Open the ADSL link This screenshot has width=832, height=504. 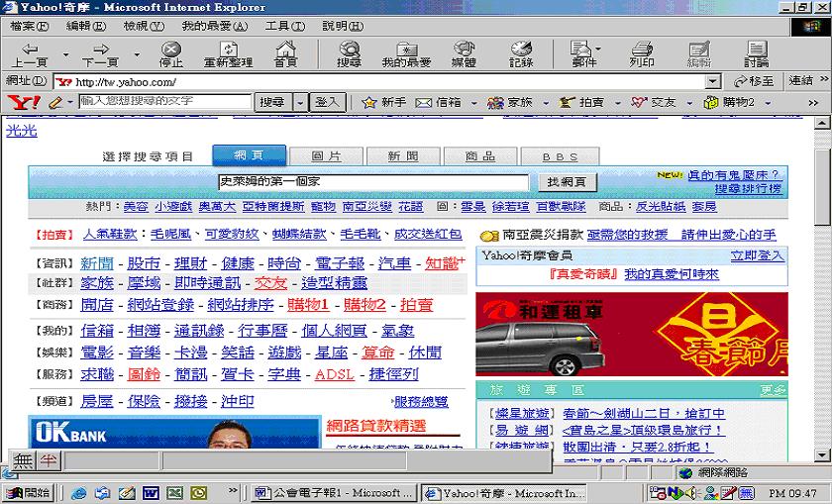[335, 374]
